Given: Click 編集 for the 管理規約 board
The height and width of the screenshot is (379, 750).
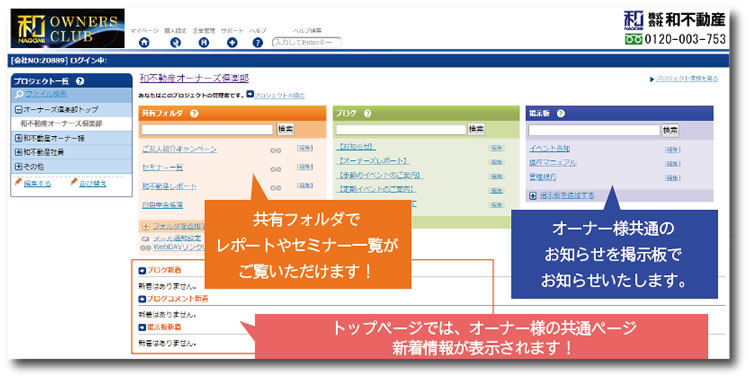Looking at the screenshot, I should [673, 178].
